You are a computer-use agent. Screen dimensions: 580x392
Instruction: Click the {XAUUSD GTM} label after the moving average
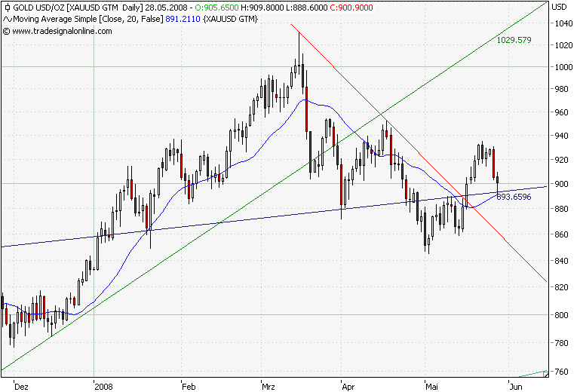[x=230, y=19]
